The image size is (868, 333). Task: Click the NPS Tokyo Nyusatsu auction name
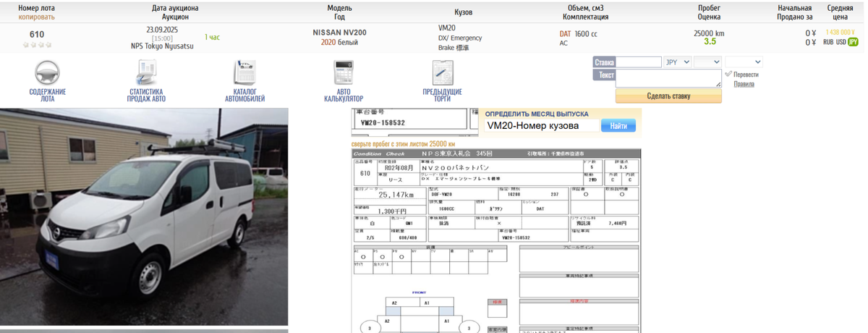pos(162,46)
